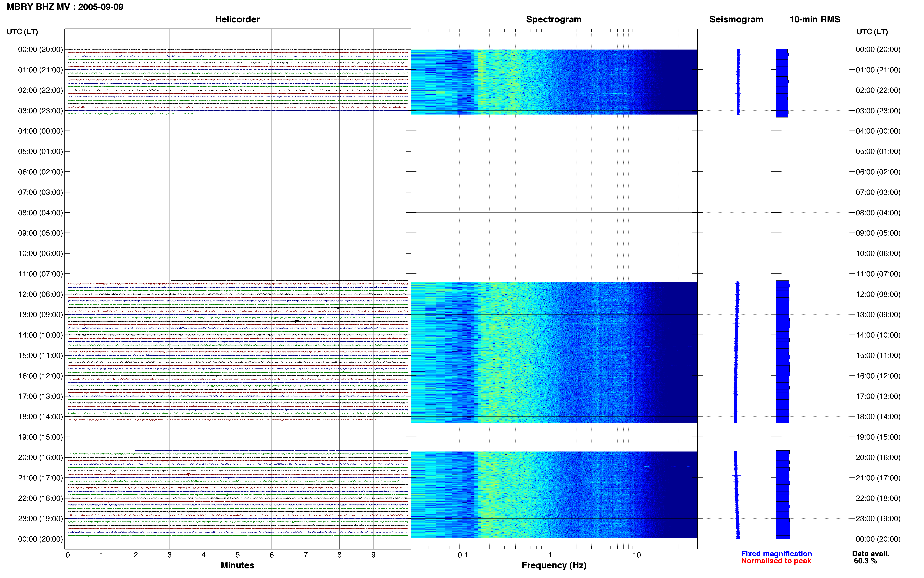
Task: Click minute tick '7' on helicorder axis
Action: point(306,555)
